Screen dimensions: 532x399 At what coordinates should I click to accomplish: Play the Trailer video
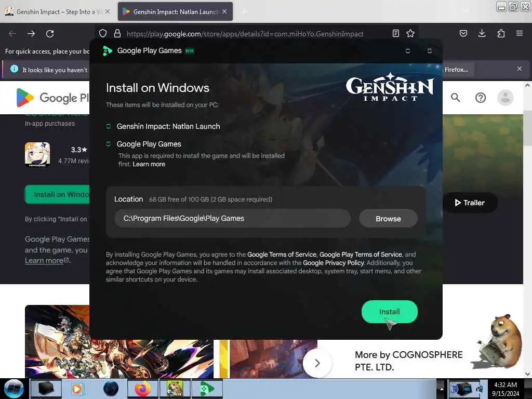coord(470,203)
